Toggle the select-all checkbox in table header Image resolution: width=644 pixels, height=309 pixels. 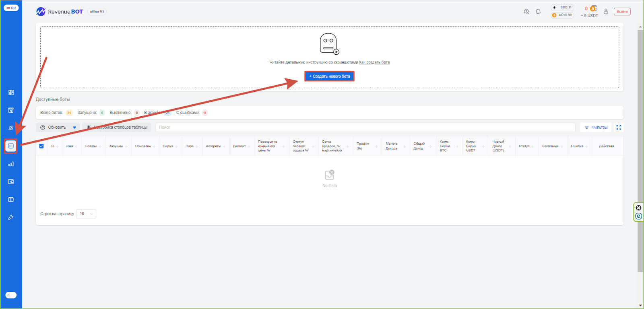click(41, 146)
